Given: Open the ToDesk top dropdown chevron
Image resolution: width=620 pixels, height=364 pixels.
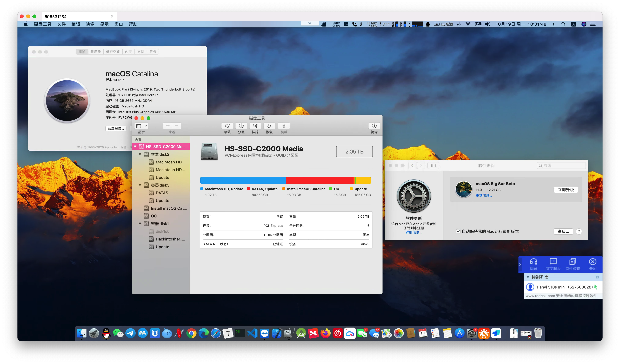Looking at the screenshot, I should pos(310,23).
